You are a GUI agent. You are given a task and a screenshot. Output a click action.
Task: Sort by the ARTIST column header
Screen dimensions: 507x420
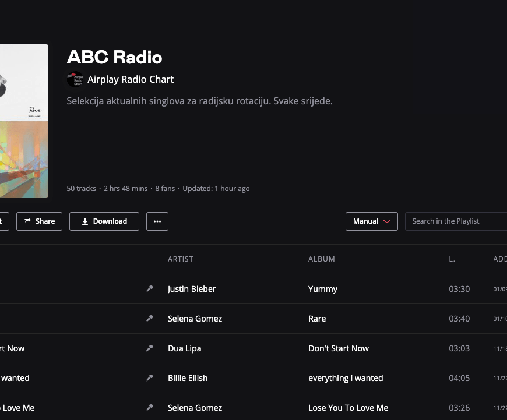click(180, 259)
